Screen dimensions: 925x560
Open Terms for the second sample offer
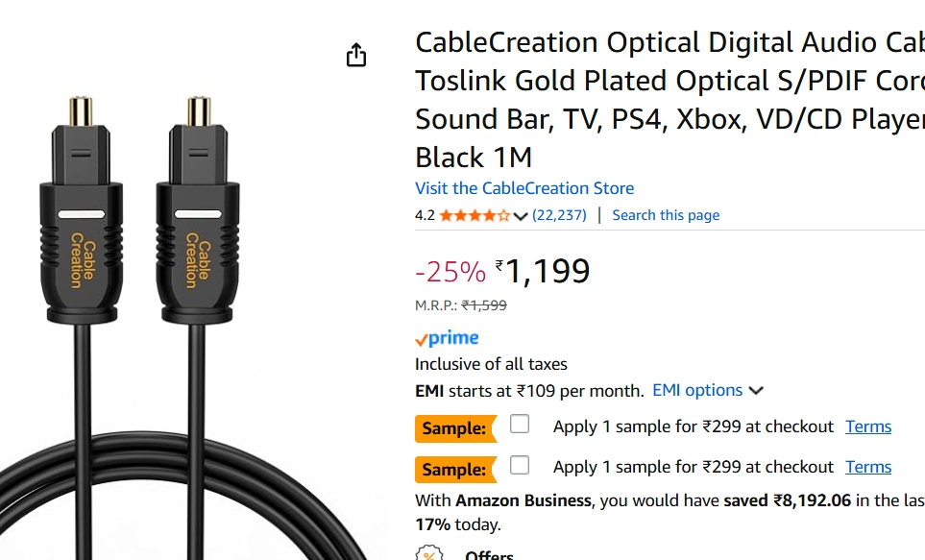(x=868, y=466)
